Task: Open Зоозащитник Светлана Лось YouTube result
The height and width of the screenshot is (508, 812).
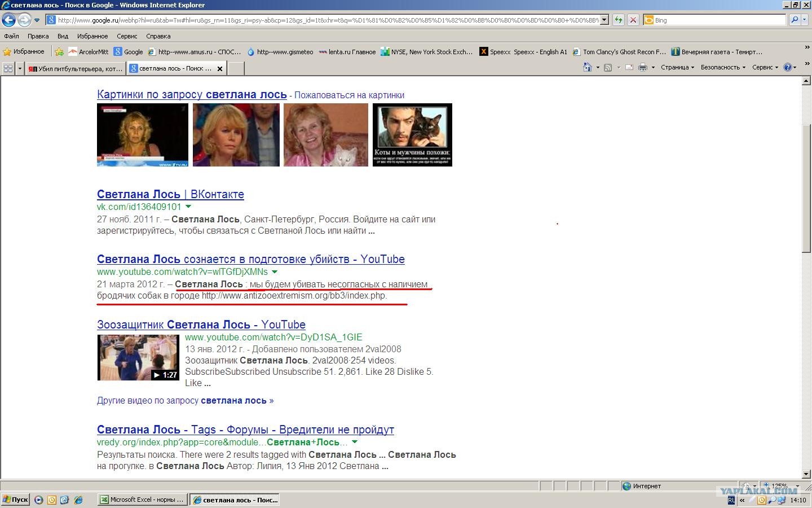Action: pyautogui.click(x=201, y=325)
